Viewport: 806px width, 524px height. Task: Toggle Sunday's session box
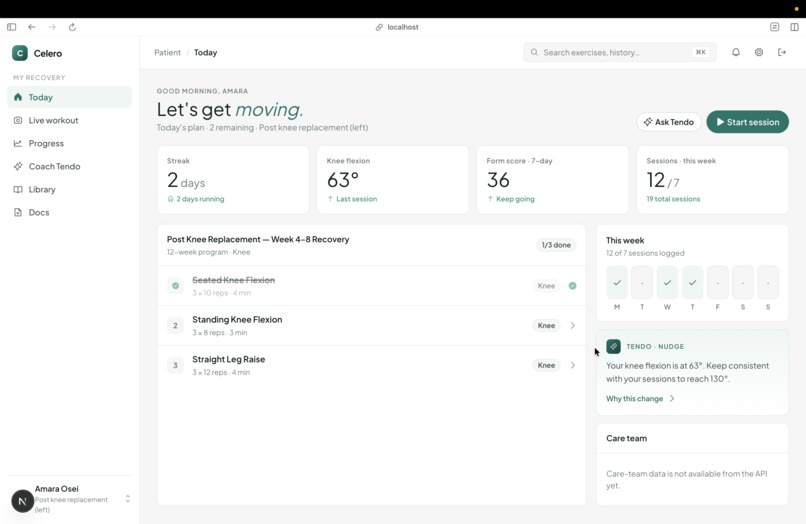(768, 282)
